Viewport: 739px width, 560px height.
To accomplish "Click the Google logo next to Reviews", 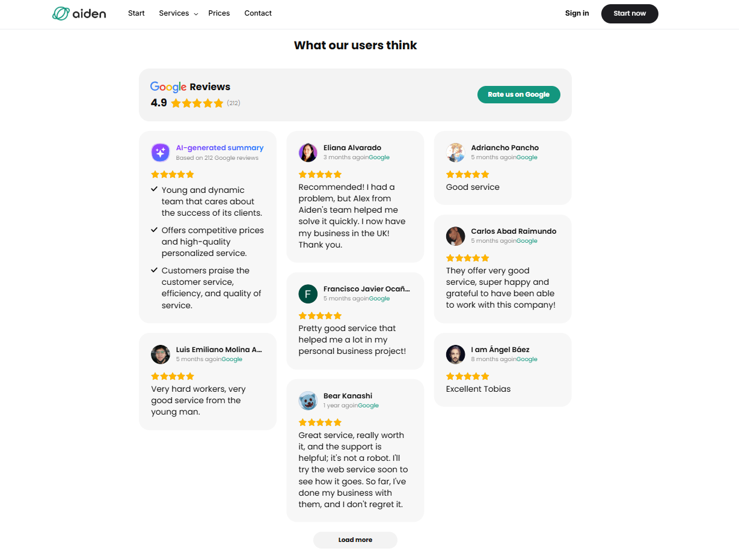I will pyautogui.click(x=168, y=87).
